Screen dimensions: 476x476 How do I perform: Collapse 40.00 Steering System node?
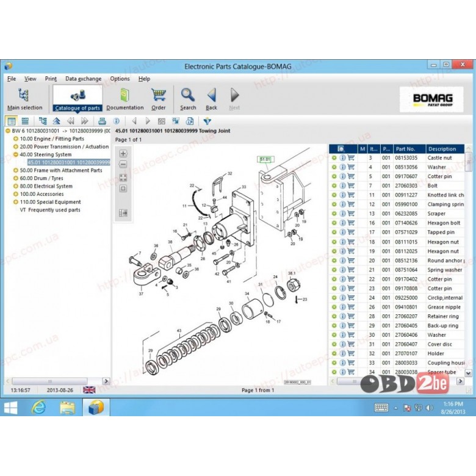pos(16,154)
